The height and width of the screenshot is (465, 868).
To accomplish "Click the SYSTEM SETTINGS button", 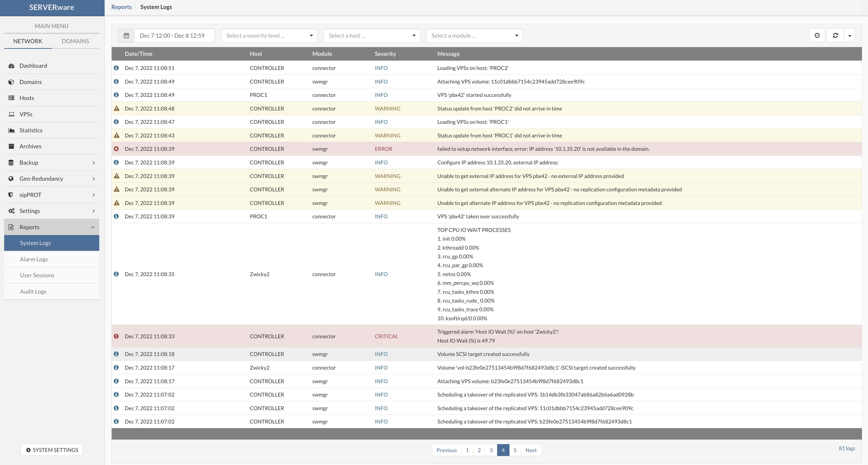I will point(51,450).
